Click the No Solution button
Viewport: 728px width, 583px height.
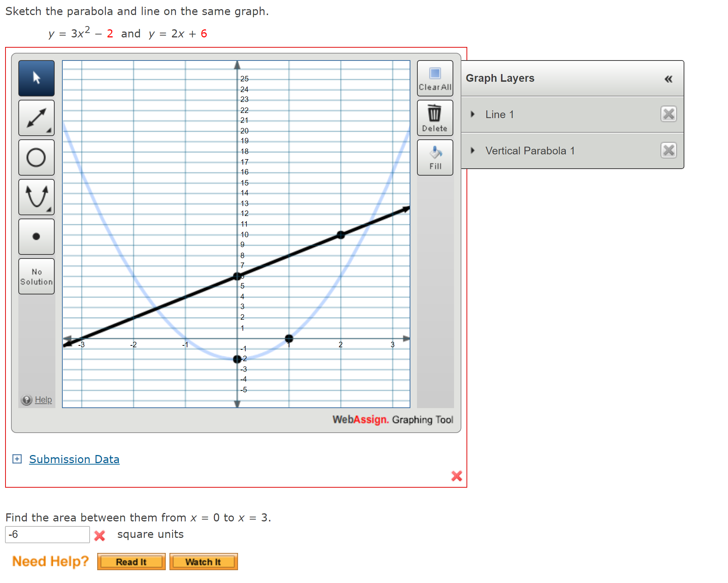pos(36,276)
